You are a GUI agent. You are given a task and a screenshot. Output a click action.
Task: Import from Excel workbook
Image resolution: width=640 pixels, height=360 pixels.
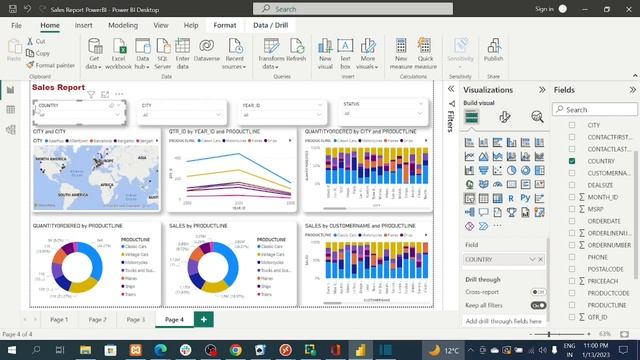pos(118,53)
